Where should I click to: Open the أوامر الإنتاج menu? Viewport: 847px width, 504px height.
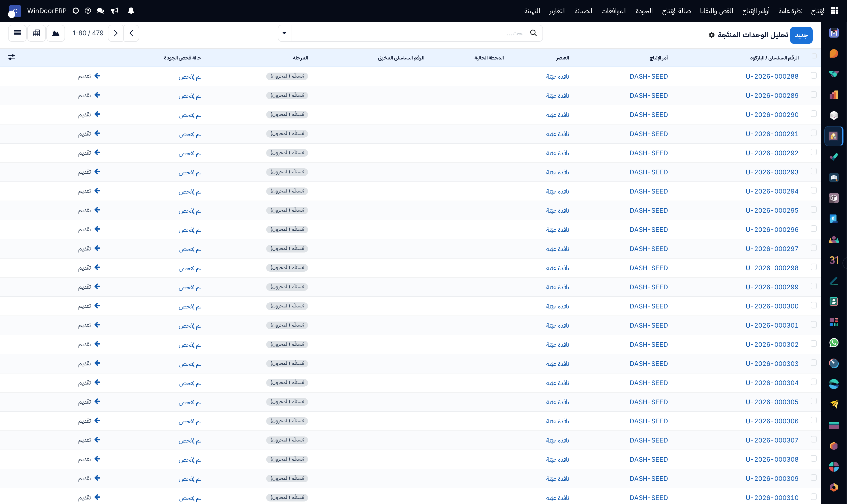point(755,11)
